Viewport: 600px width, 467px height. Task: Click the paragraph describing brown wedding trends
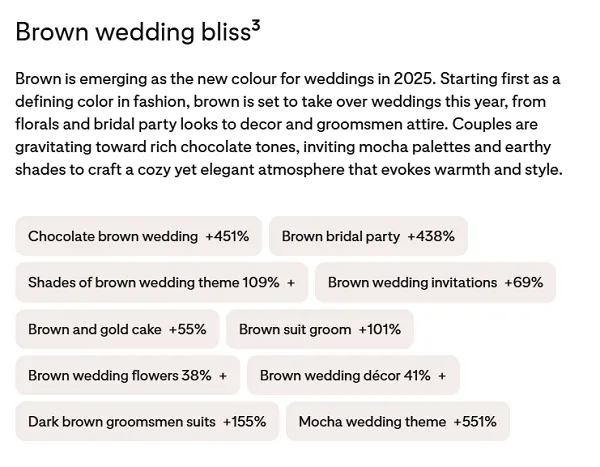pyautogui.click(x=290, y=124)
